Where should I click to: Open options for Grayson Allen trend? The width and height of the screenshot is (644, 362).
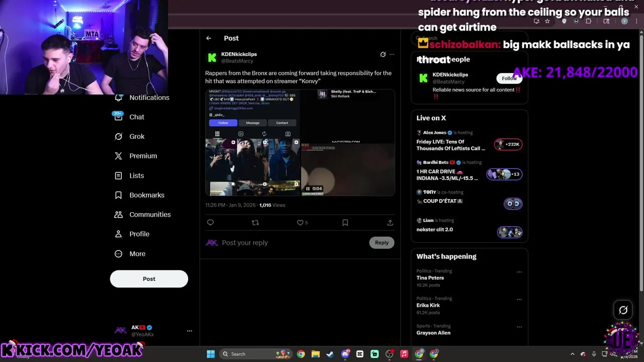click(519, 327)
